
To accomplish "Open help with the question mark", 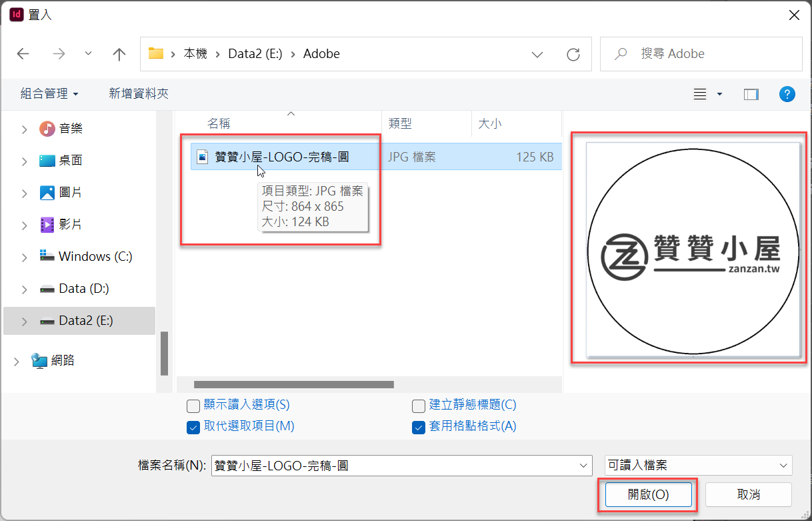I will click(787, 94).
